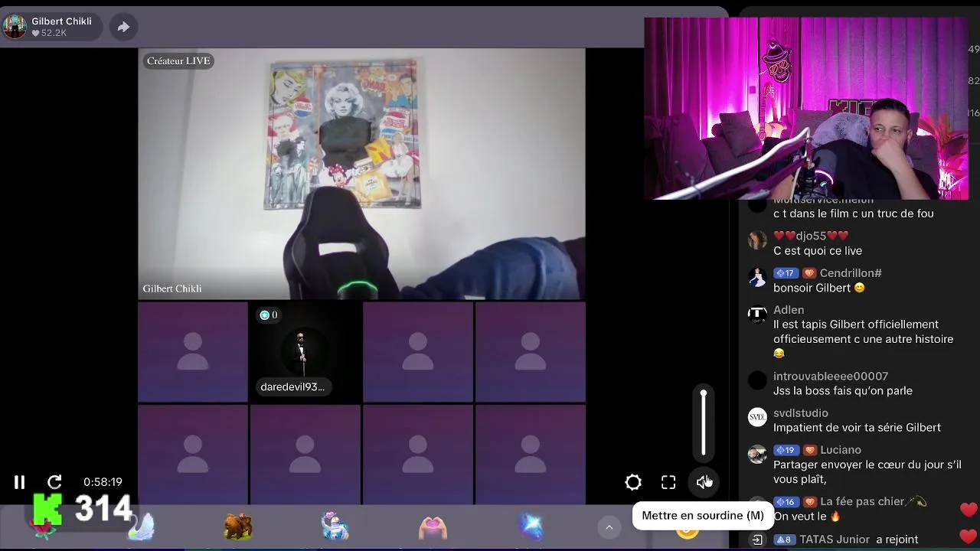This screenshot has height=551, width=980.
Task: Click Luciano's avatar in chat
Action: click(757, 454)
